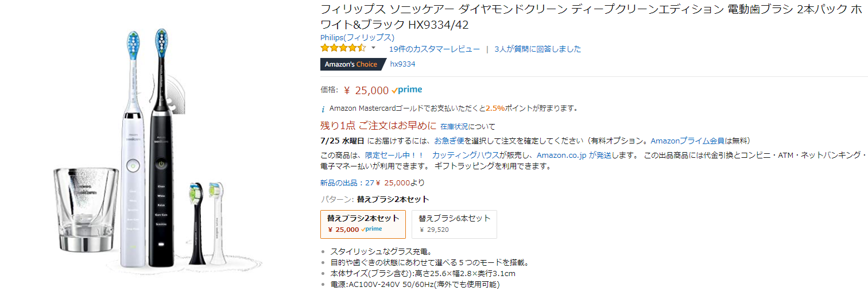Click the star rating icons
Image resolution: width=868 pixels, height=291 pixels.
click(x=343, y=48)
